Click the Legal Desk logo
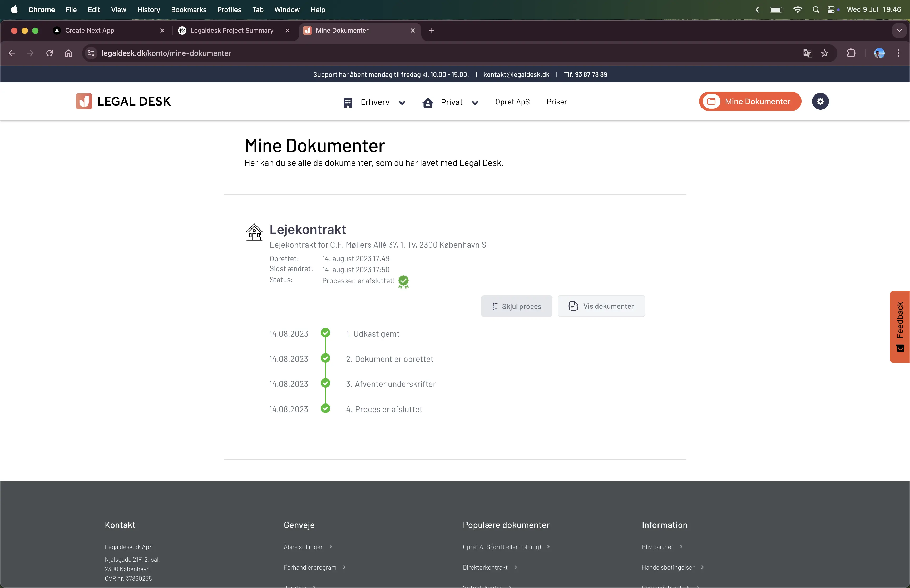 pos(123,102)
